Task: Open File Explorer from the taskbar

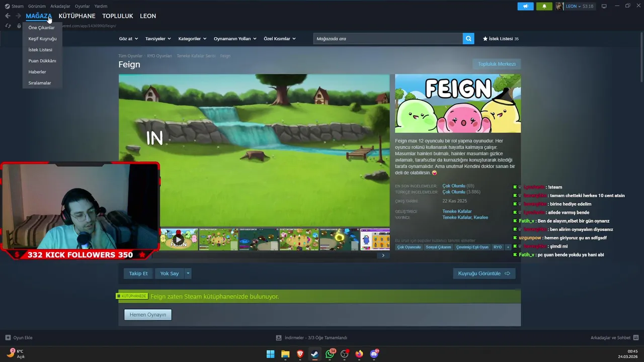Action: 285,354
